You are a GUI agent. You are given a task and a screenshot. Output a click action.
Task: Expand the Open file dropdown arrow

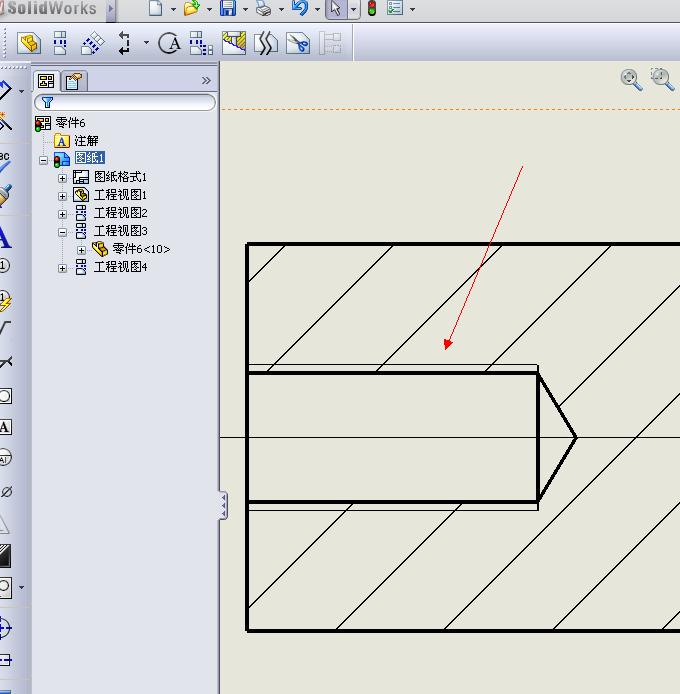coord(209,9)
